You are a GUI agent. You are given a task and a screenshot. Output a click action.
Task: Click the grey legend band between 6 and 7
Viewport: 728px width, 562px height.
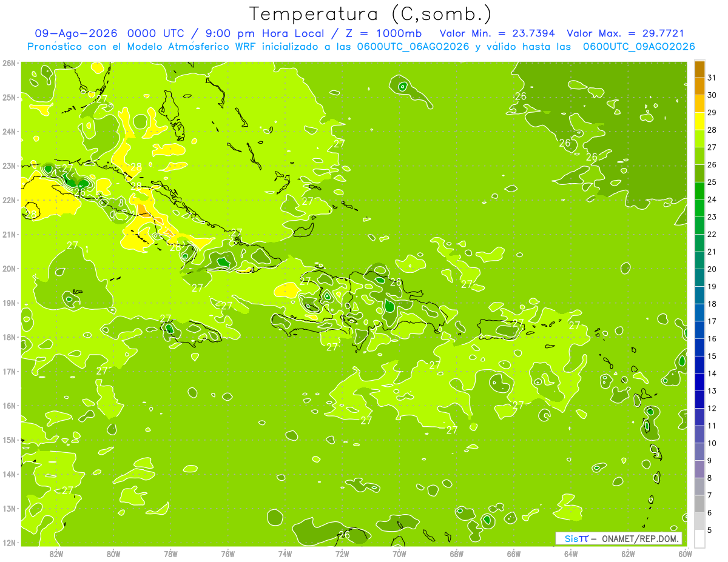click(699, 504)
